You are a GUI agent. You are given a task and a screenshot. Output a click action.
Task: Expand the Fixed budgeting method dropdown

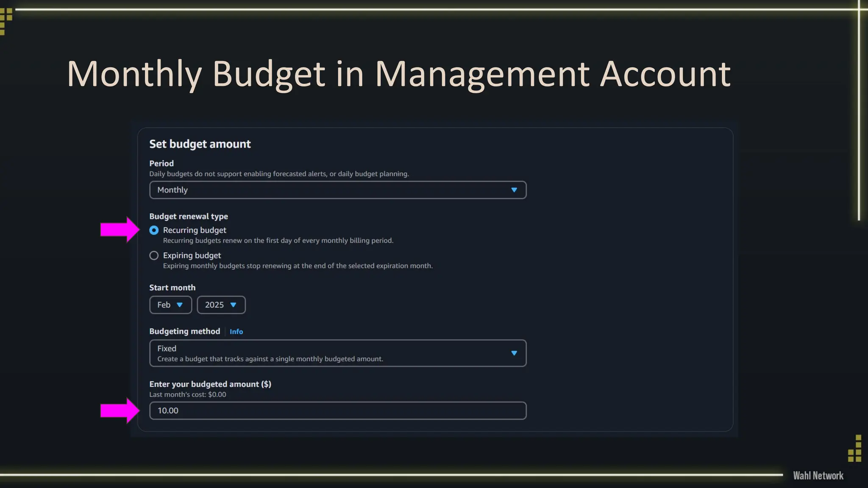(x=338, y=353)
